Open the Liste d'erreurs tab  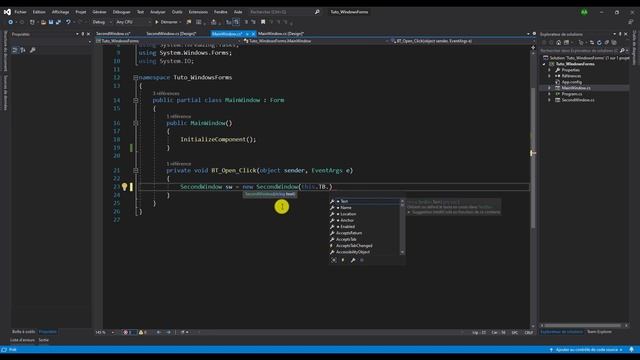coord(22,340)
